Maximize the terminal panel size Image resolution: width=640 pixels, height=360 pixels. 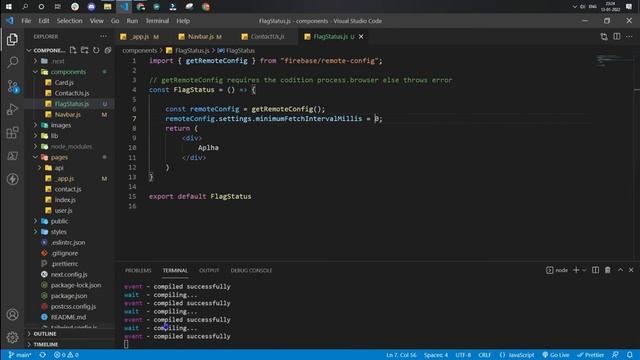point(620,270)
